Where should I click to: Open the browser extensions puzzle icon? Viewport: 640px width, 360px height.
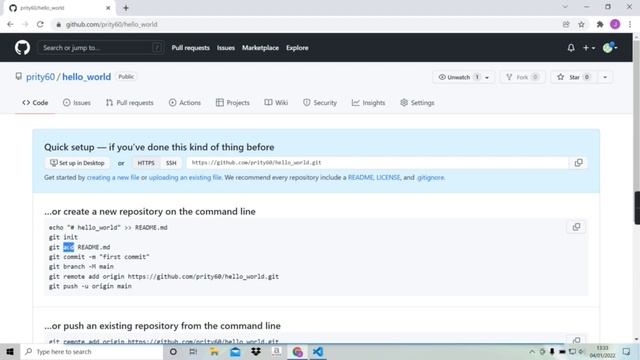coord(600,24)
